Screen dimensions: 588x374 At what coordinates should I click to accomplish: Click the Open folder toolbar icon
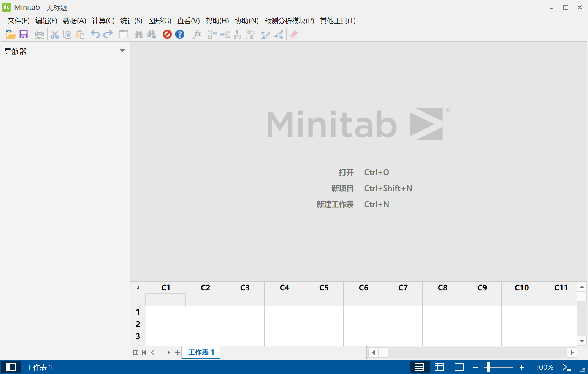[11, 34]
